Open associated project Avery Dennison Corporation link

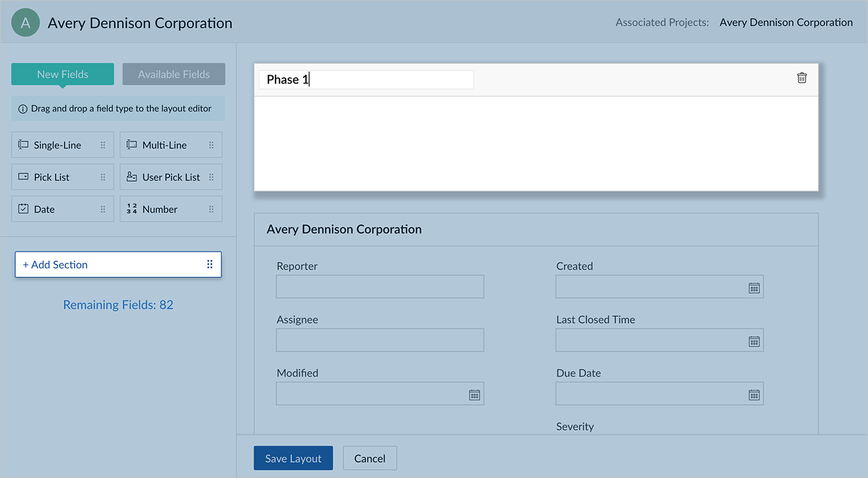pos(786,22)
